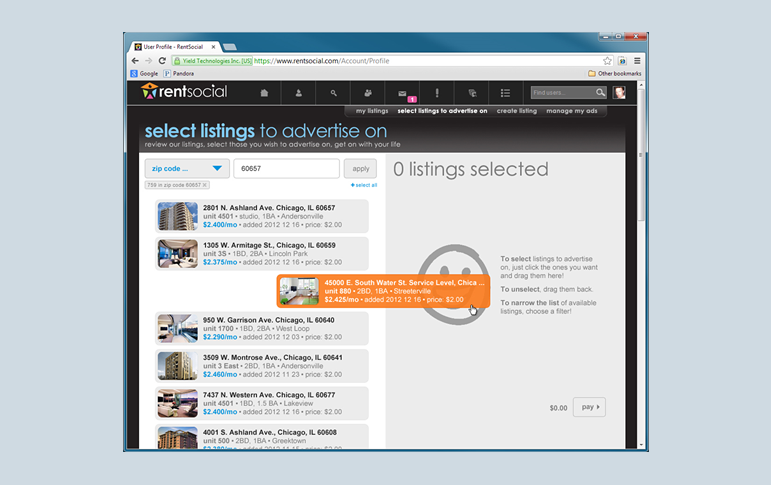Open the profile person icon

[x=299, y=93]
